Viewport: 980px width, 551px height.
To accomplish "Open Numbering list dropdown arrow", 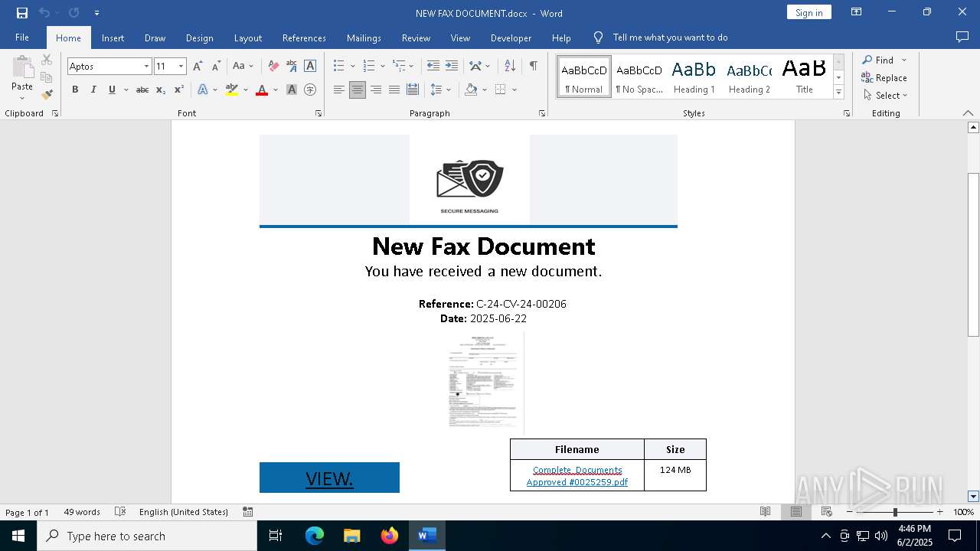I will tap(383, 67).
